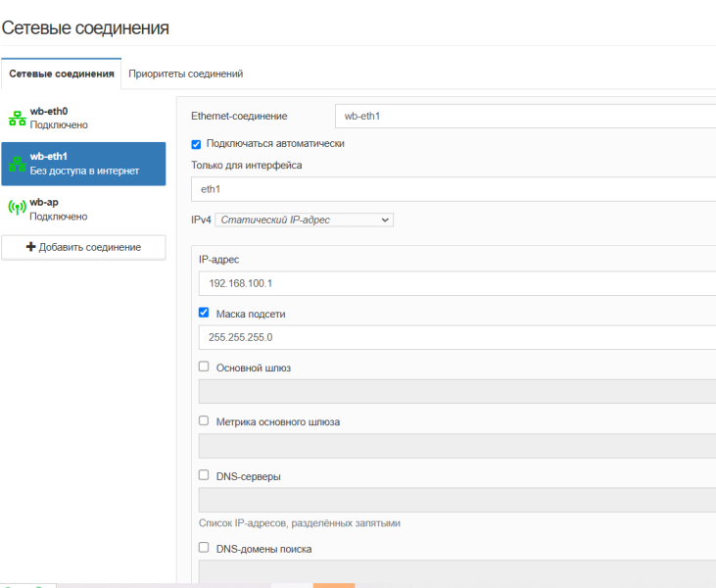Click the wb-eth0 ethernet network icon
The image size is (716, 588).
[18, 119]
